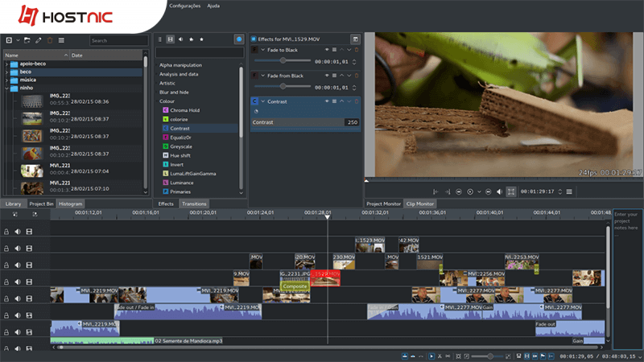Screen dimensions: 644x362
Task: Toggle video thumbnails in timeline status bar
Action: point(527,356)
